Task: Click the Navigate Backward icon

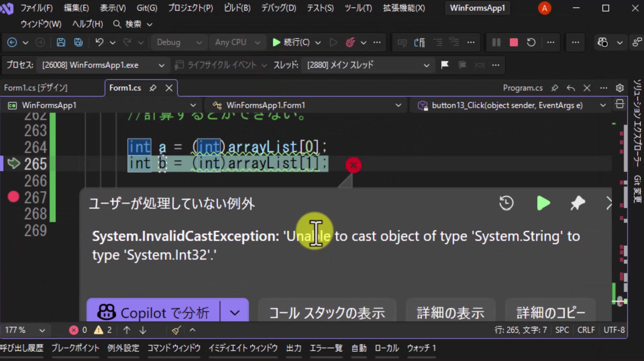Action: (12, 42)
